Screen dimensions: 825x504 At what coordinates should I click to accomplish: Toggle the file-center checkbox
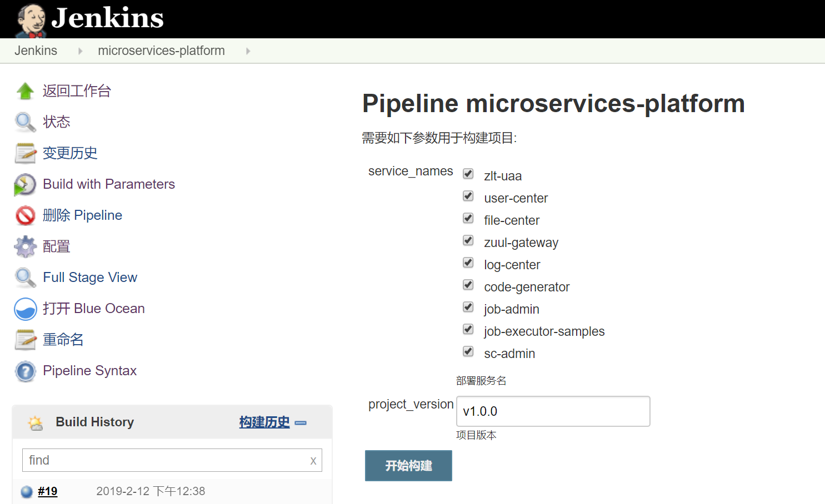point(468,218)
